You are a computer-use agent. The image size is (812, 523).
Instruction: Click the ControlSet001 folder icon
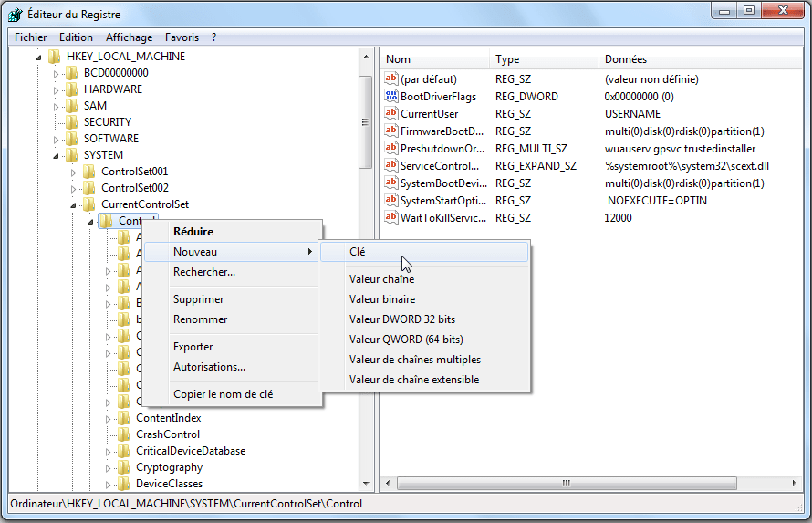tap(89, 172)
